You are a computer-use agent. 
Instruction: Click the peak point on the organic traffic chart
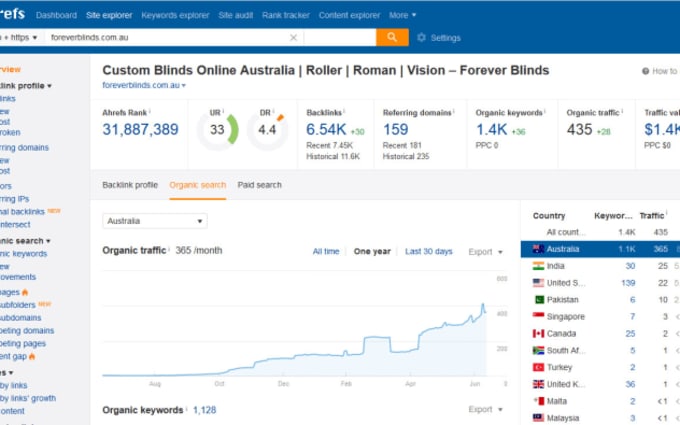[x=483, y=304]
